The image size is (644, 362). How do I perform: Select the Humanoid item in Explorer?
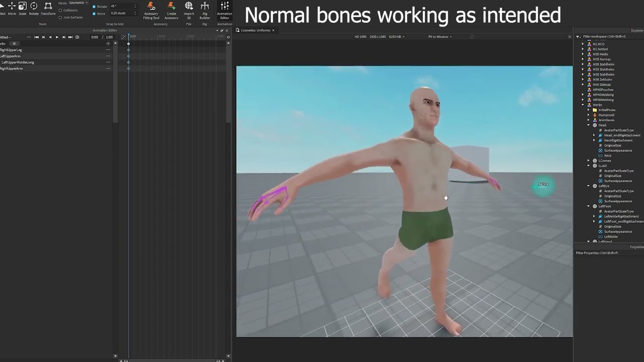[x=606, y=115]
